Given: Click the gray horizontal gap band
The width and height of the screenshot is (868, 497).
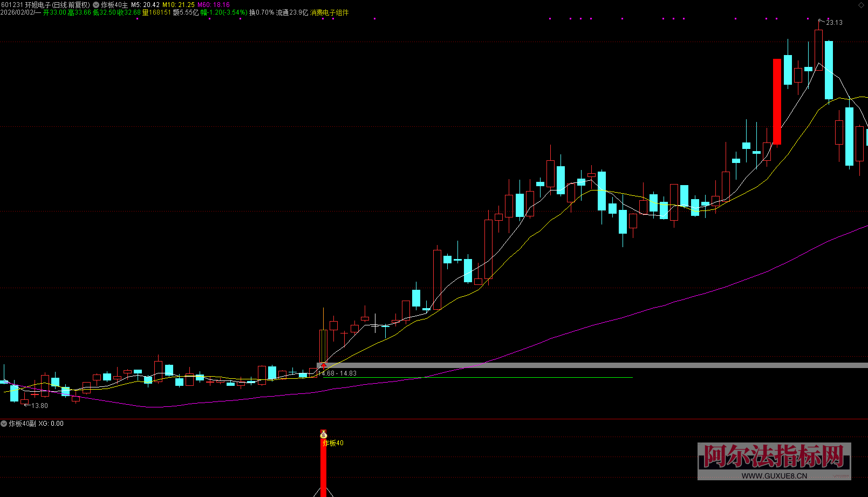Looking at the screenshot, I should 593,365.
